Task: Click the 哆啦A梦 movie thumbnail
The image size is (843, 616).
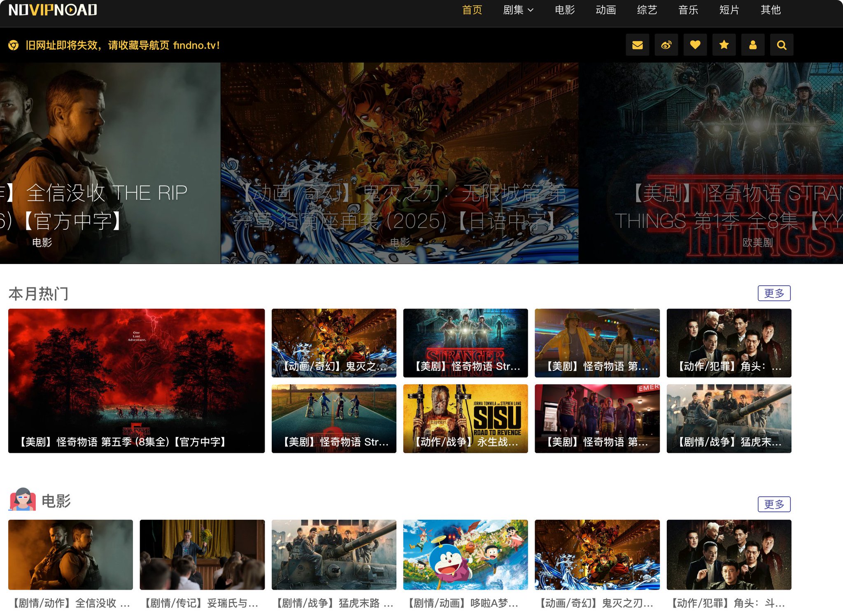Action: coord(465,554)
